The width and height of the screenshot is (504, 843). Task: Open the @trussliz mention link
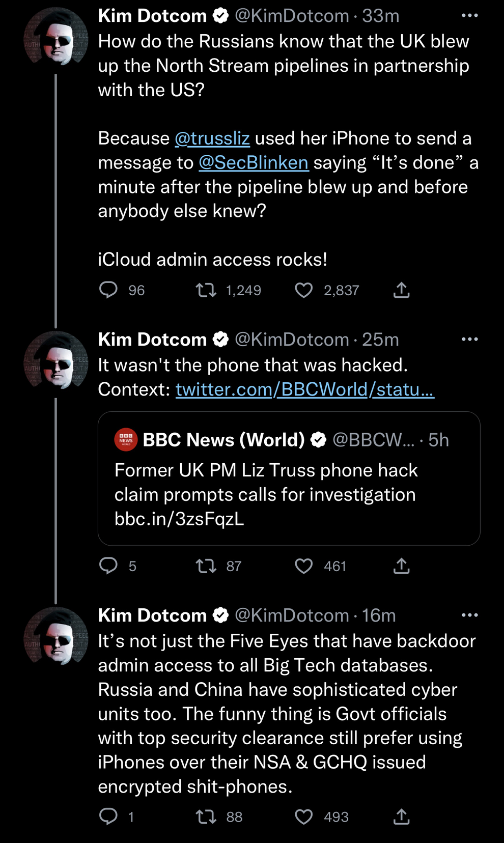[x=212, y=138]
